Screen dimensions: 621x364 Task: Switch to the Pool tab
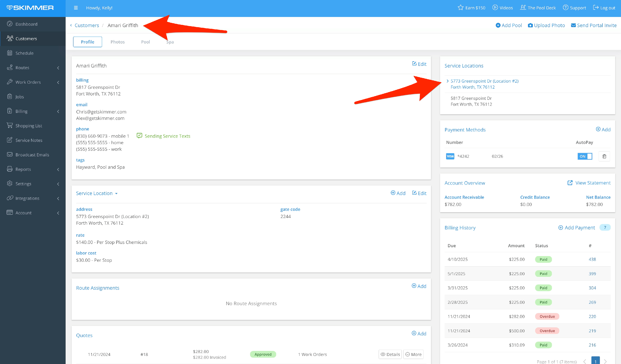click(145, 42)
